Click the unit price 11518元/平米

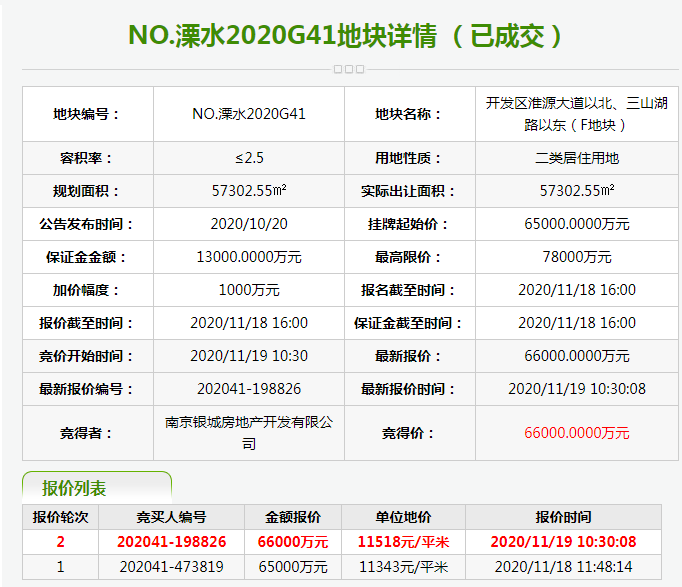[404, 542]
